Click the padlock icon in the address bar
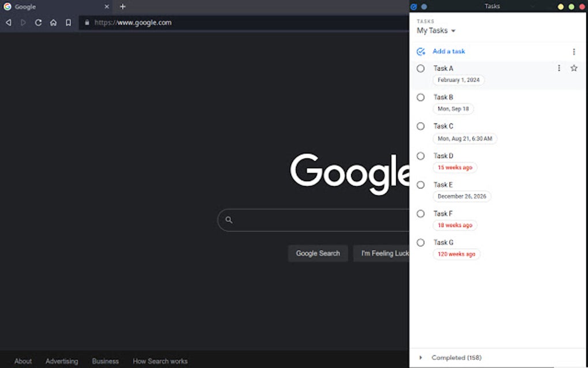 click(x=86, y=22)
